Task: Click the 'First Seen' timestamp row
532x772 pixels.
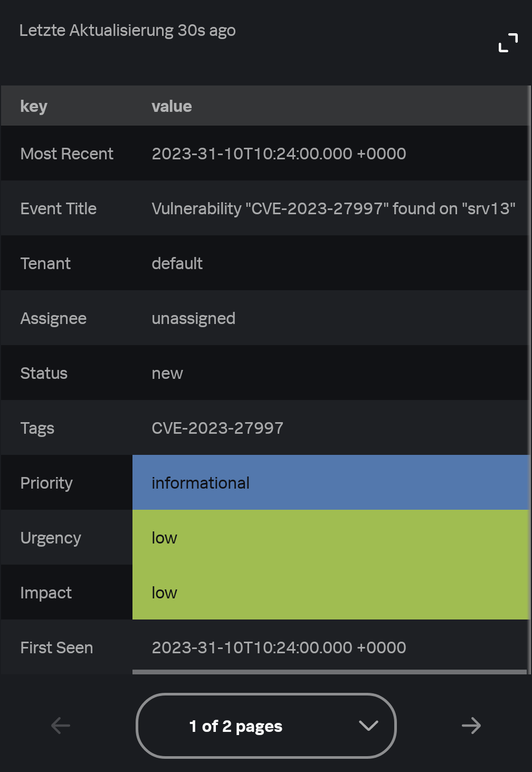Action: (x=279, y=647)
